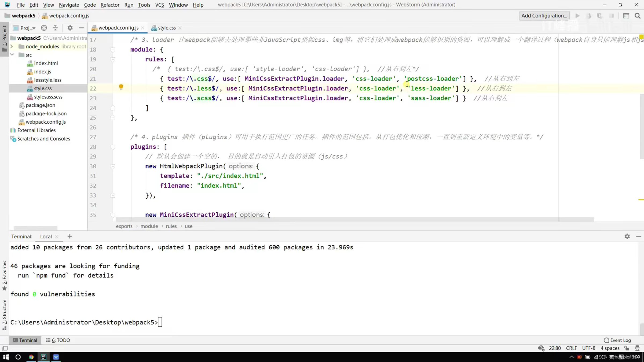
Task: Click the yellow intention bulb on line 22
Action: pyautogui.click(x=121, y=87)
